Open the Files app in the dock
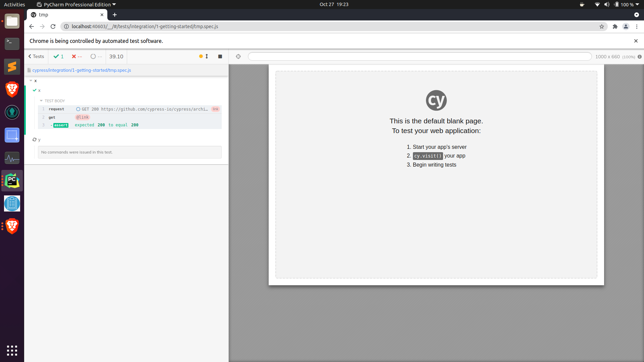The image size is (644, 362). pos(12,21)
